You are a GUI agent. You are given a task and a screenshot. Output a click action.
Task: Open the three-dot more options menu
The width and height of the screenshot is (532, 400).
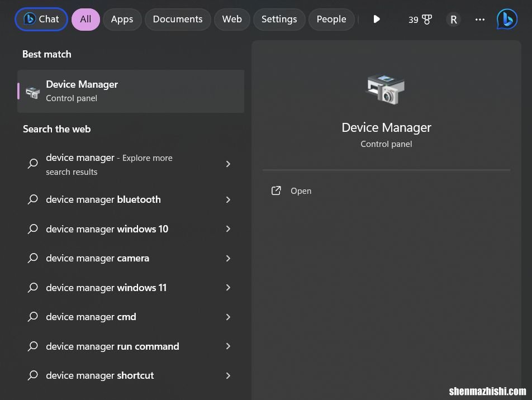pyautogui.click(x=479, y=20)
